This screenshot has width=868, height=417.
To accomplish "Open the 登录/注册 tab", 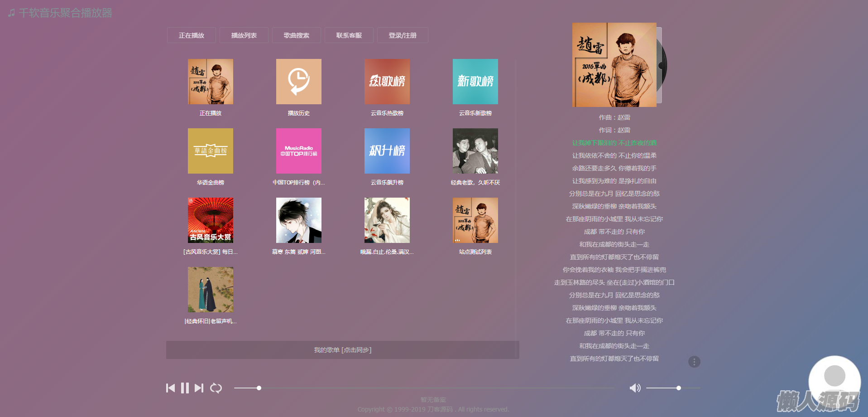I will point(403,35).
